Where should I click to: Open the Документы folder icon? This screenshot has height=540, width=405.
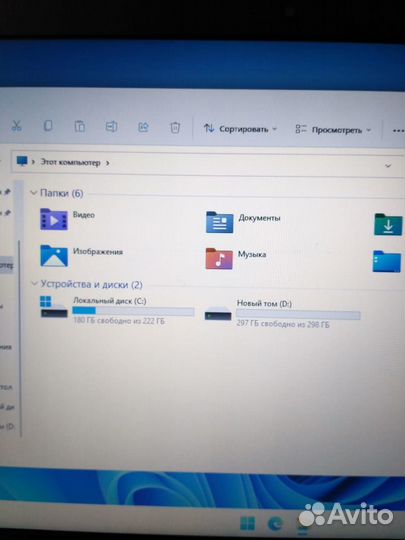(219, 222)
